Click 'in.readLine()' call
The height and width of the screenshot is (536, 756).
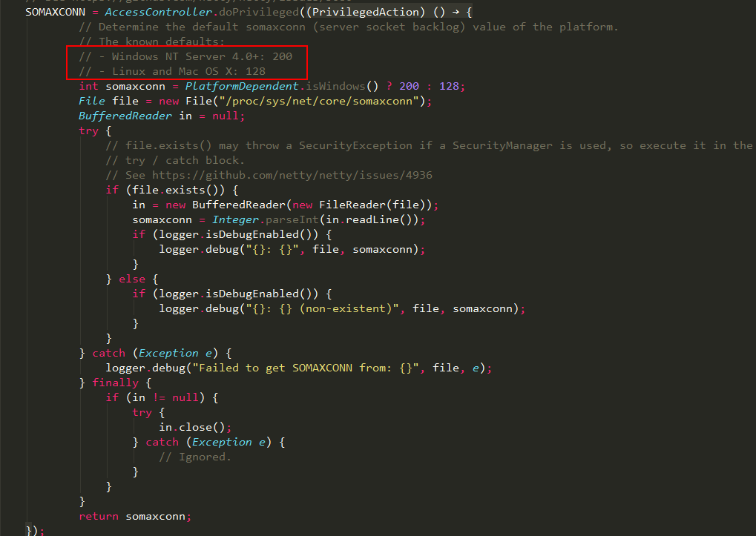(369, 220)
